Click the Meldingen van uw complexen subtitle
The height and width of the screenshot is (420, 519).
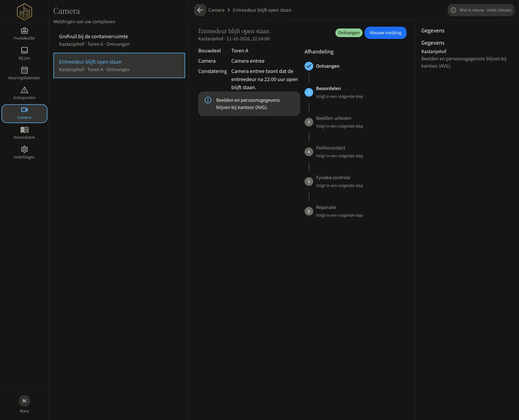pos(84,22)
